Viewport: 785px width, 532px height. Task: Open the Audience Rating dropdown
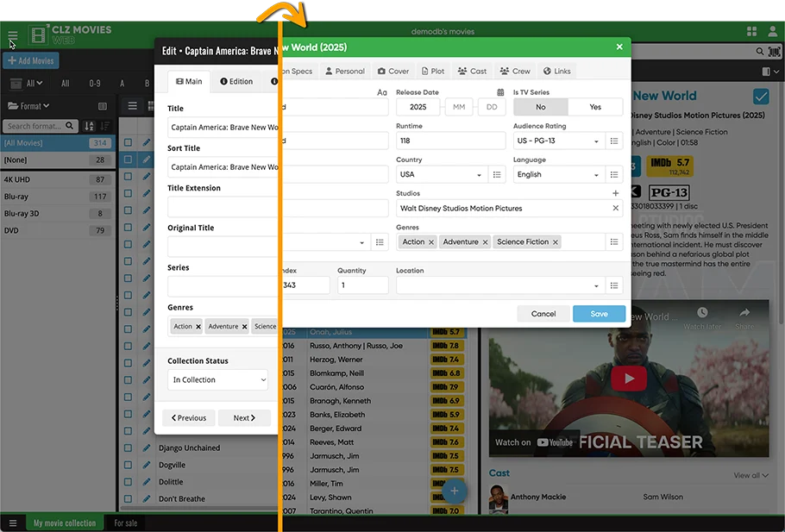(558, 141)
